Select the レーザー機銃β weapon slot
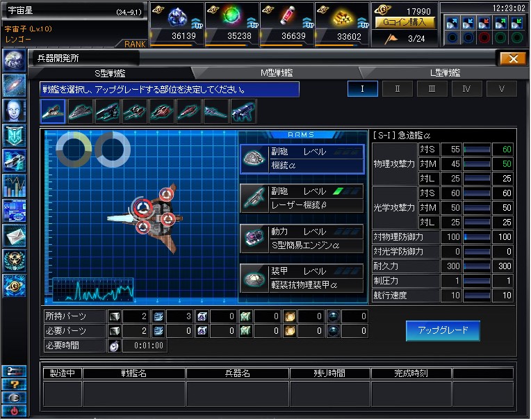The height and width of the screenshot is (420, 531). pyautogui.click(x=302, y=198)
